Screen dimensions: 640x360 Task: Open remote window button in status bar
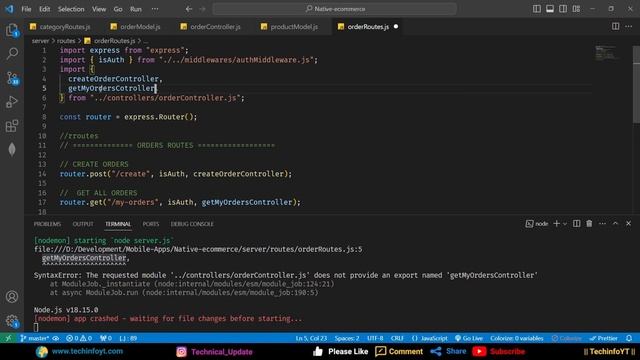click(x=8, y=338)
